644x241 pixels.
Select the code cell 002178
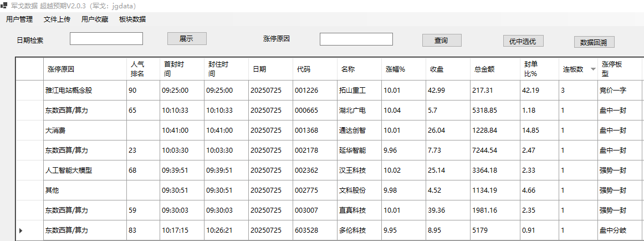(315, 150)
